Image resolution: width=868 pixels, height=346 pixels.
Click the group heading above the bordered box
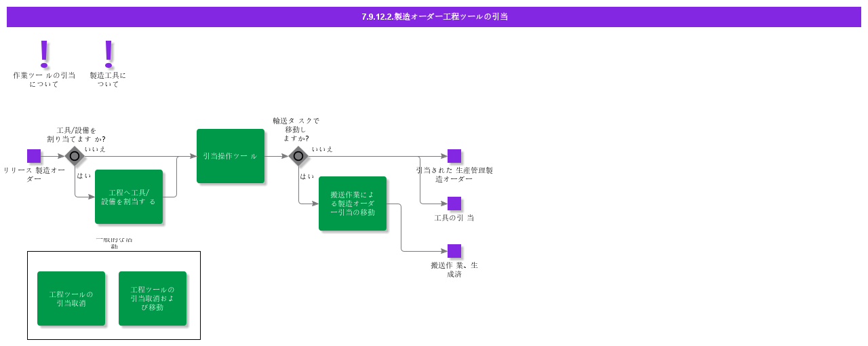114,243
